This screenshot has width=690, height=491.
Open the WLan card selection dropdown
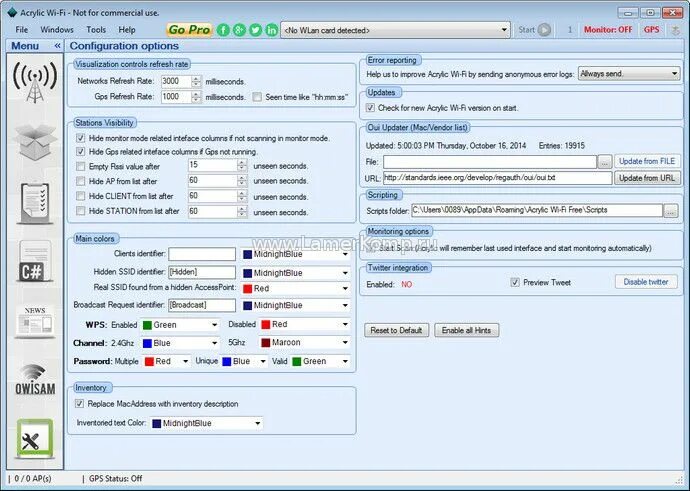[396, 30]
